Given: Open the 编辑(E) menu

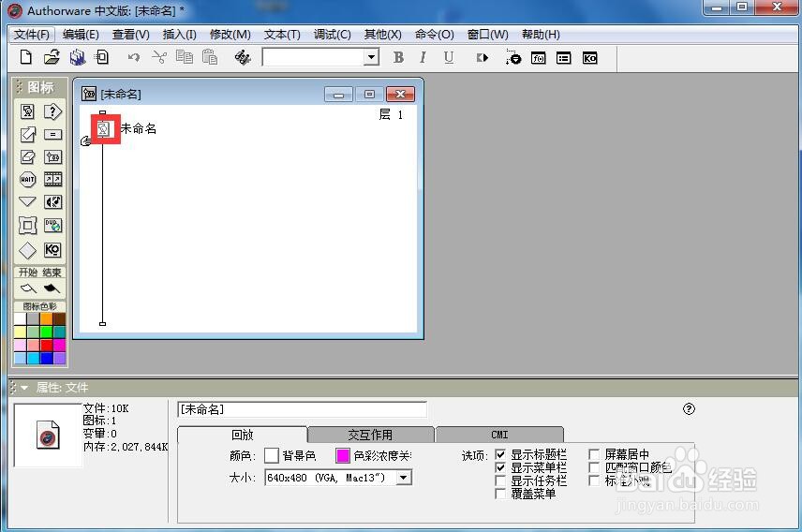Looking at the screenshot, I should pos(81,35).
